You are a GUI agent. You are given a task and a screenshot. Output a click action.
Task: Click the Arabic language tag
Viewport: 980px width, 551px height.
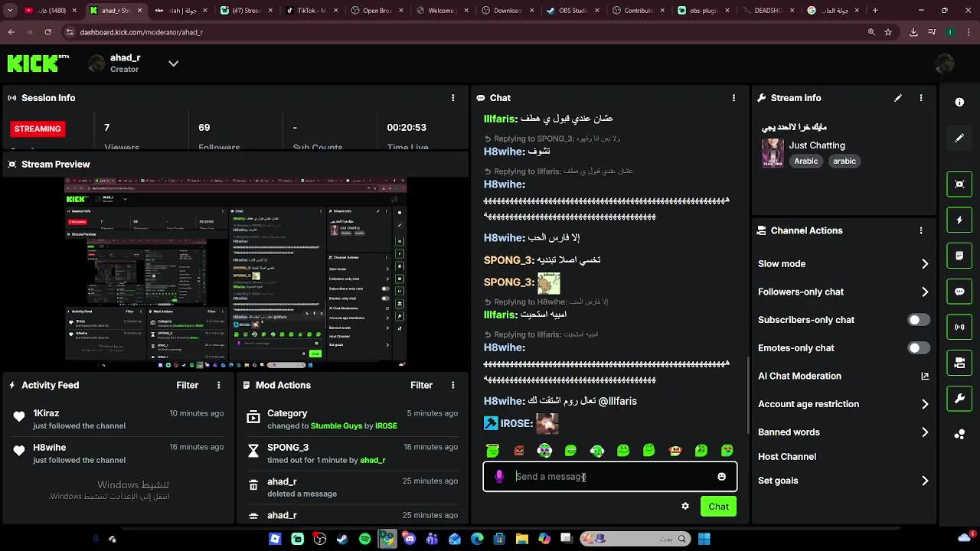coord(805,161)
